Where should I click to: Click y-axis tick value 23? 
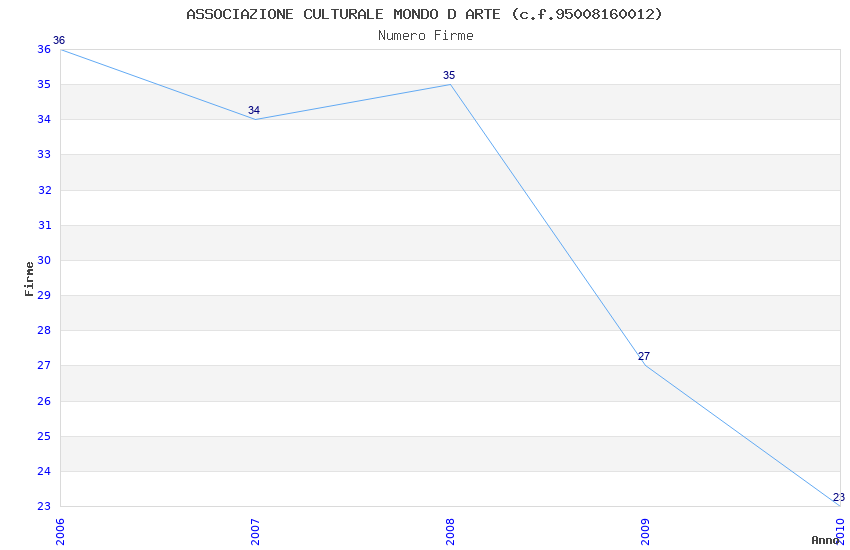pos(44,506)
